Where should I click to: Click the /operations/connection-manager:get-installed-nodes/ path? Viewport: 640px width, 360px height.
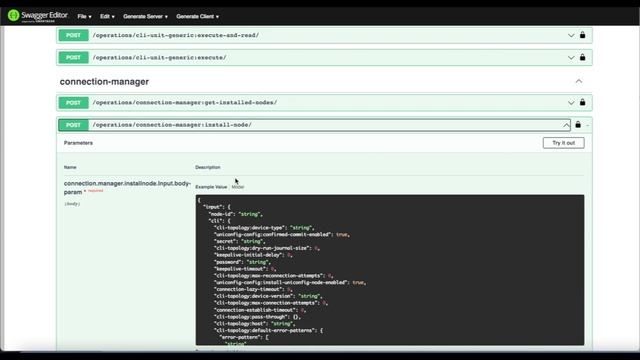click(184, 102)
